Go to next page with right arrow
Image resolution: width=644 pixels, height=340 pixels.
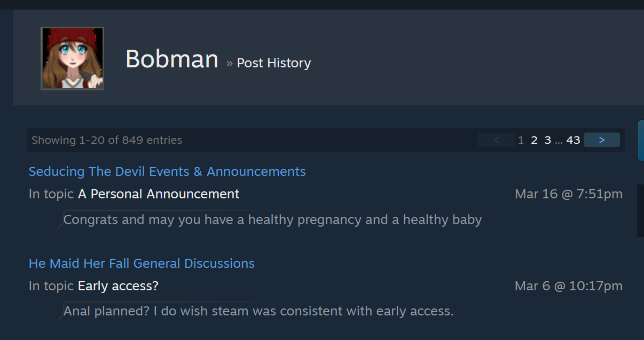(x=602, y=140)
